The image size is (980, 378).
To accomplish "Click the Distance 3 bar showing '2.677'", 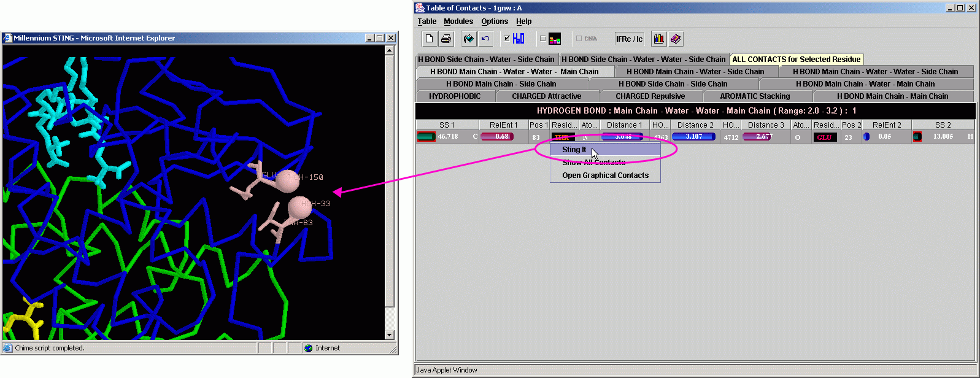I will tap(757, 137).
